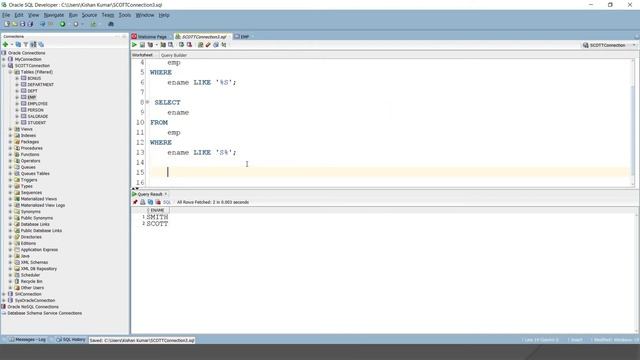Expand the Procedures node
The height and width of the screenshot is (360, 640).
pyautogui.click(x=11, y=148)
